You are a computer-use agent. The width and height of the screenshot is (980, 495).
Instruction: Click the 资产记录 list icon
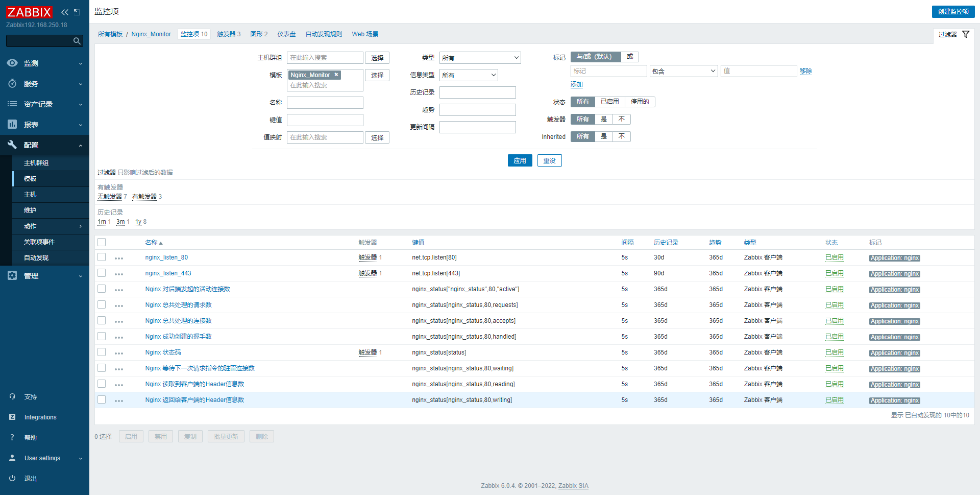click(x=12, y=104)
